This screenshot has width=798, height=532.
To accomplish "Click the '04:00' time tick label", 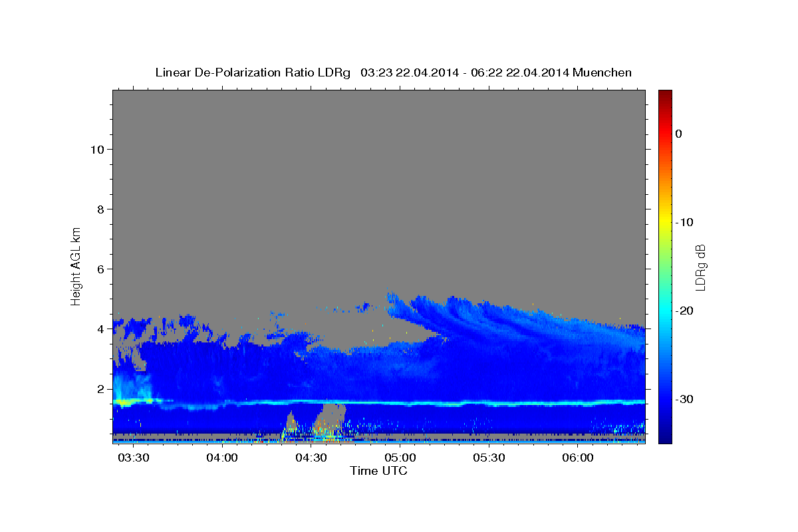I will (x=222, y=458).
